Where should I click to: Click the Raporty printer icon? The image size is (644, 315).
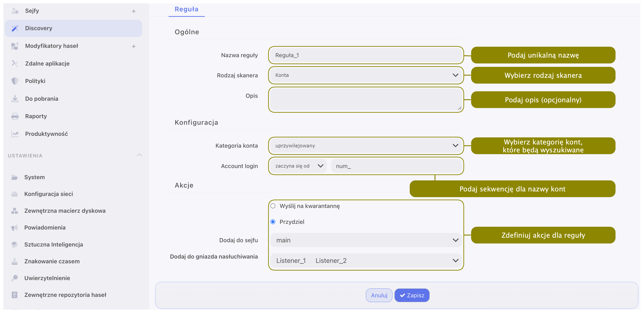coord(15,116)
